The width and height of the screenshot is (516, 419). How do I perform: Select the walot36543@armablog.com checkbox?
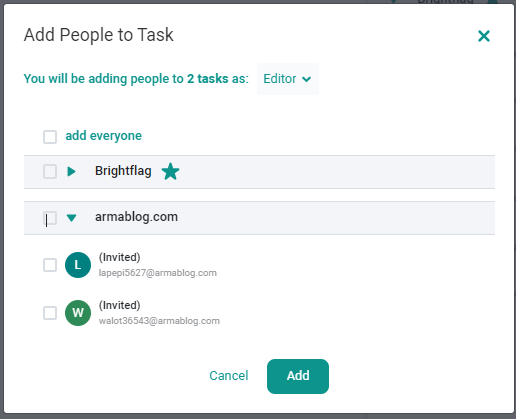click(50, 313)
